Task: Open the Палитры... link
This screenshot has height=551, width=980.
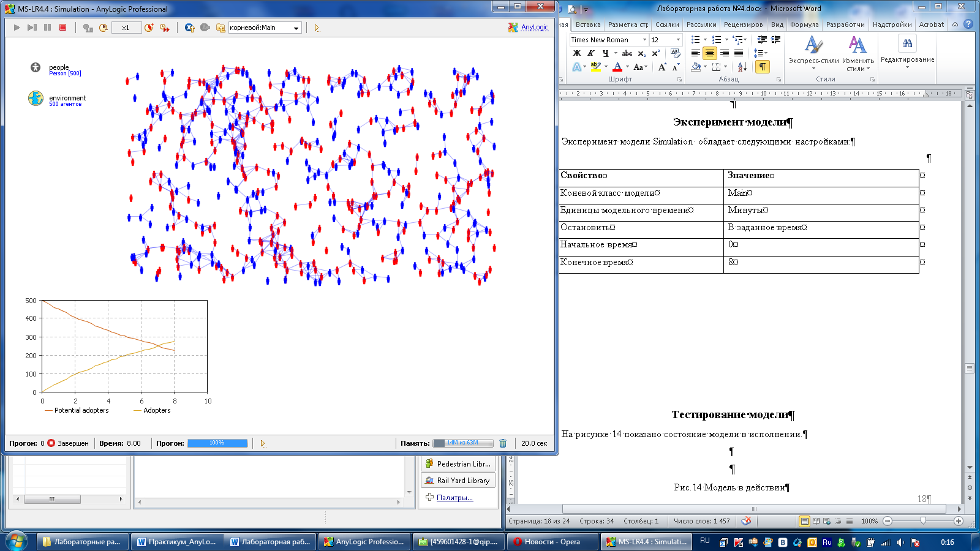Action: [454, 498]
